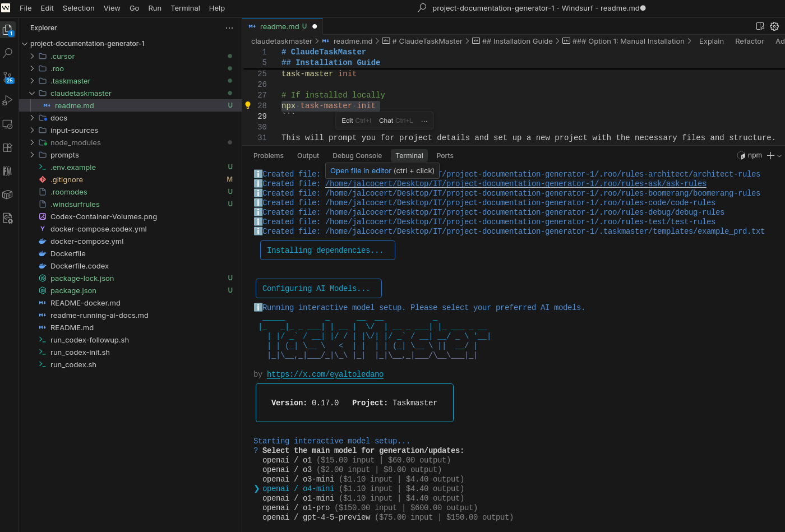785x532 pixels.
Task: Click the markdown icon on readme.md tab
Action: coord(252,26)
